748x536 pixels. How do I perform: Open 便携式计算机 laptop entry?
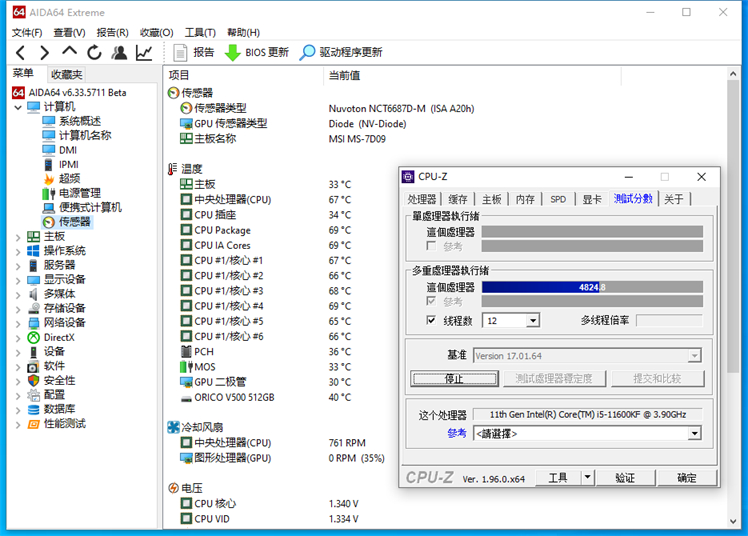(x=90, y=207)
